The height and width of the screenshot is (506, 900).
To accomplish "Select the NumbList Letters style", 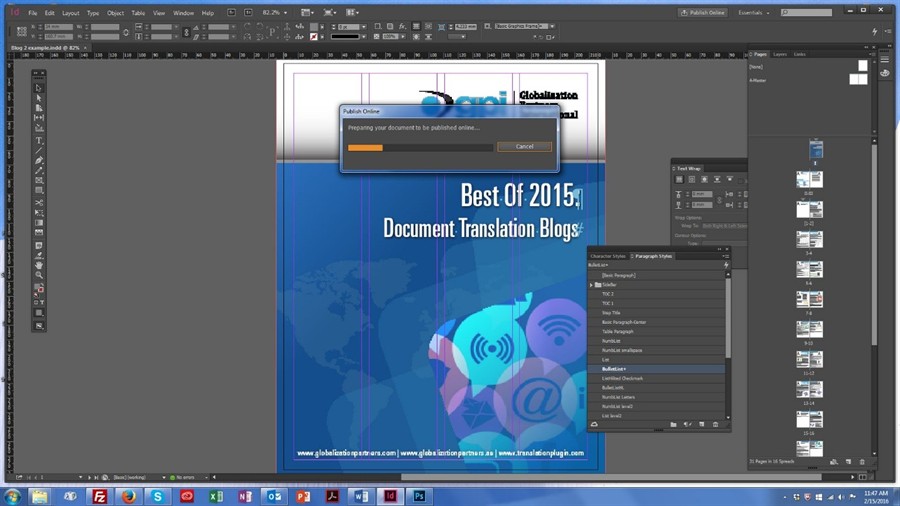I will [657, 397].
